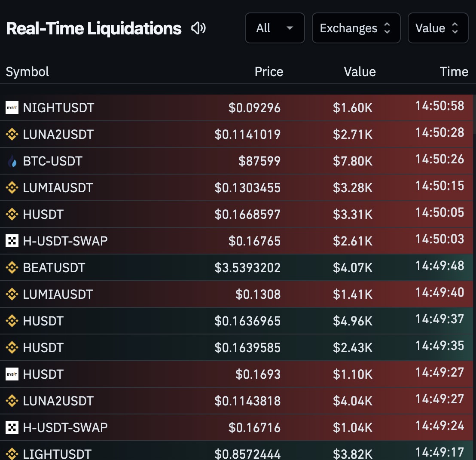Click the Price column header
Viewport: 476px width, 460px height.
(x=269, y=71)
